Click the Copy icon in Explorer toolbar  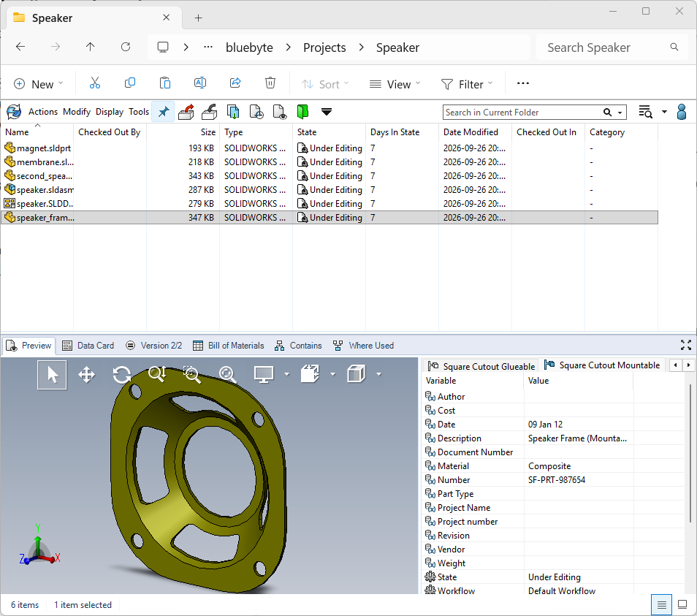coord(130,83)
